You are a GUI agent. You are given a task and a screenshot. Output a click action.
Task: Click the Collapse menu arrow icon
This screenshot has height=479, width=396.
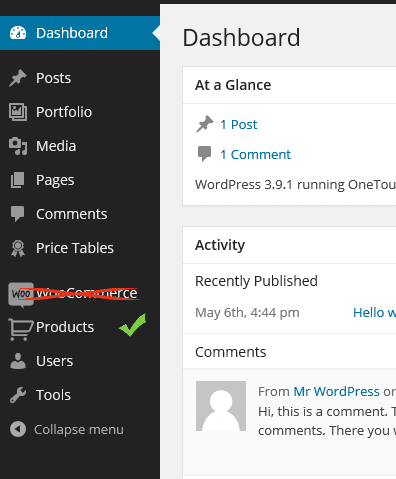(x=18, y=429)
